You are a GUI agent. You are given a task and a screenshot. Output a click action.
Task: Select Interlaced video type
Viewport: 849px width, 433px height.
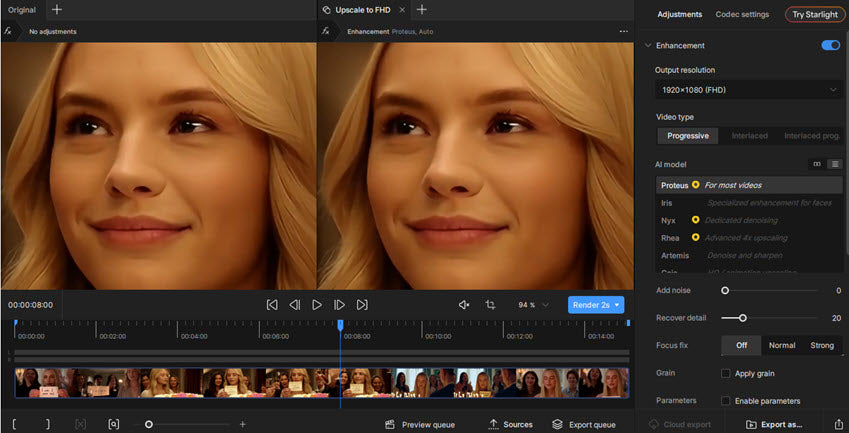click(749, 136)
